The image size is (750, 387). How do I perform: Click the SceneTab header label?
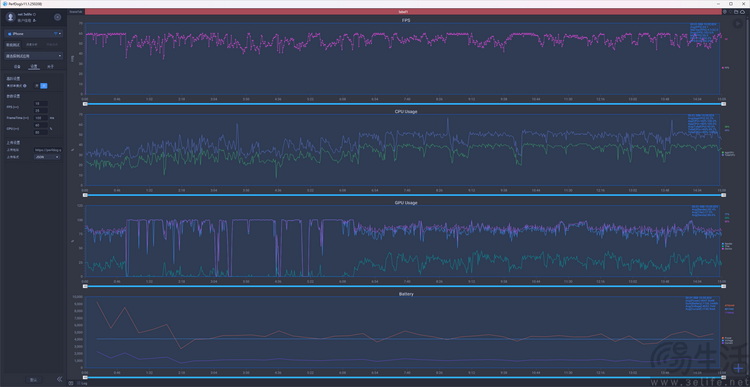[x=75, y=11]
